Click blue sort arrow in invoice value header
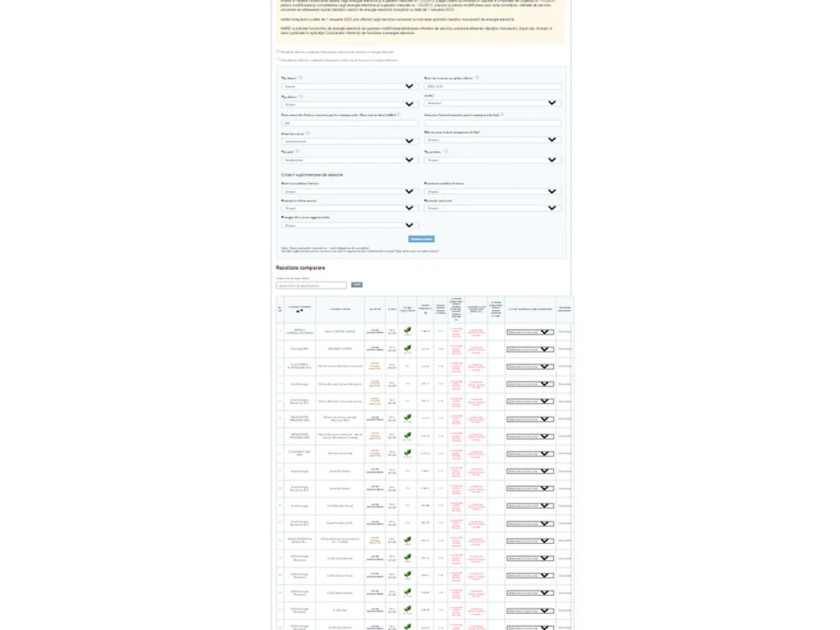840x630 pixels. click(425, 313)
